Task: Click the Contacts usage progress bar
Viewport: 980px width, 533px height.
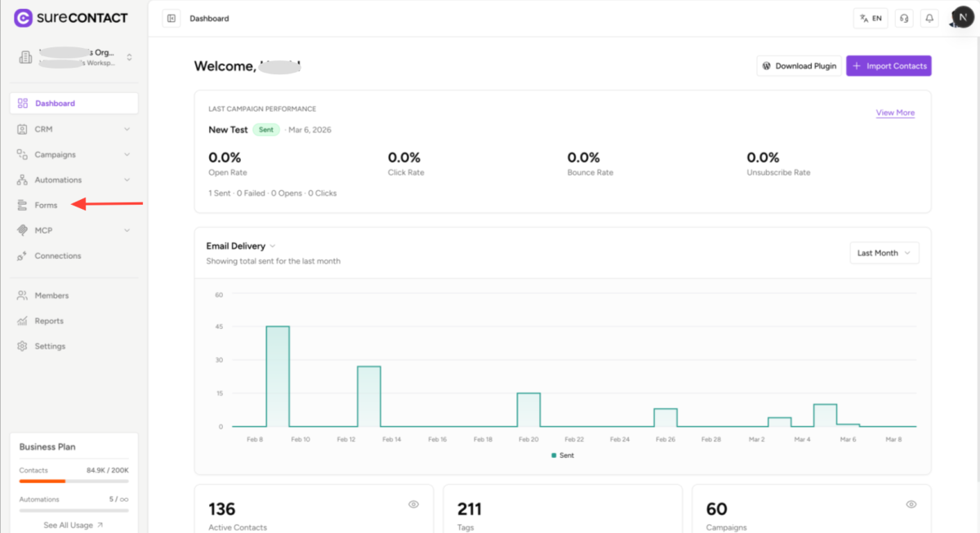Action: pyautogui.click(x=73, y=481)
